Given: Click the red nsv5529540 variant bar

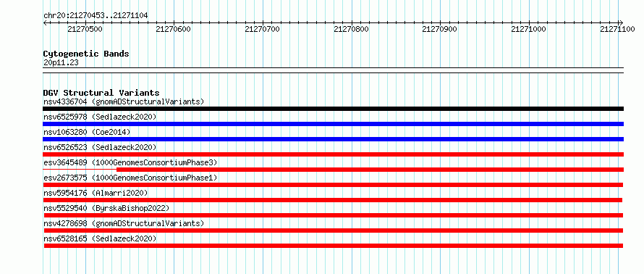Looking at the screenshot, I should pyautogui.click(x=334, y=215).
